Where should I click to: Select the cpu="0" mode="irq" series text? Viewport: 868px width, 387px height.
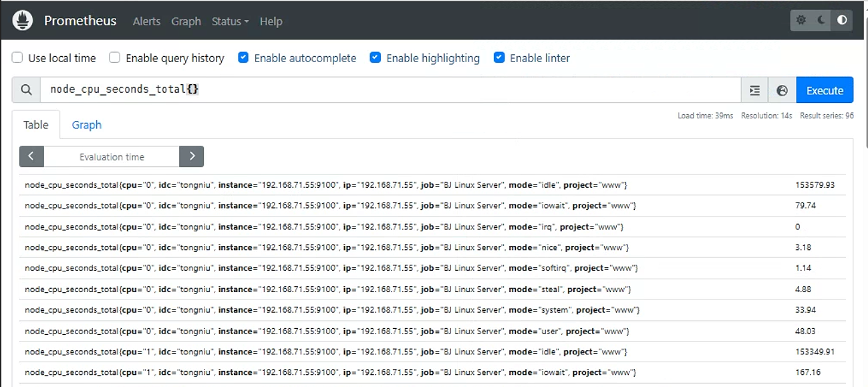click(324, 227)
